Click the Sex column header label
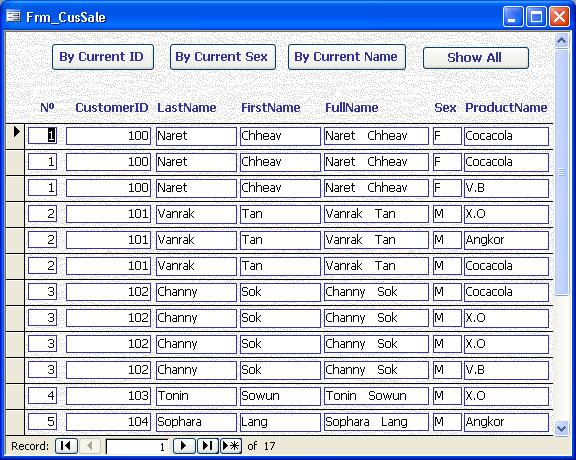 tap(445, 108)
